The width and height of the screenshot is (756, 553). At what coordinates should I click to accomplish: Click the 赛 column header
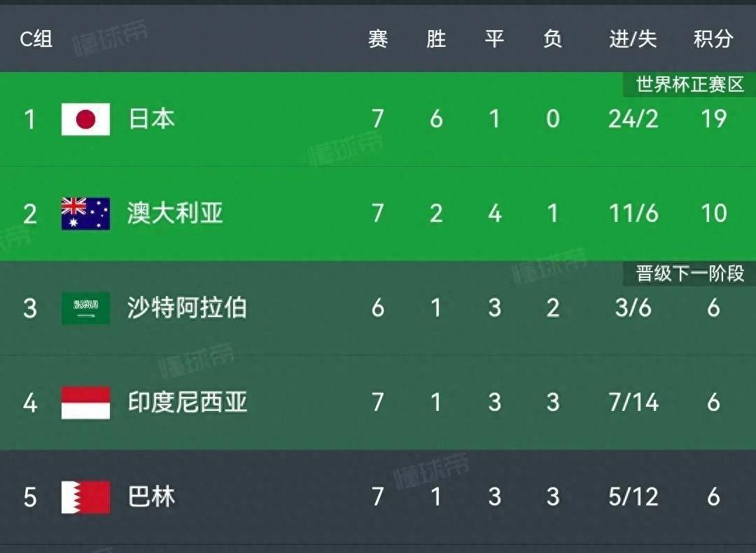(378, 39)
